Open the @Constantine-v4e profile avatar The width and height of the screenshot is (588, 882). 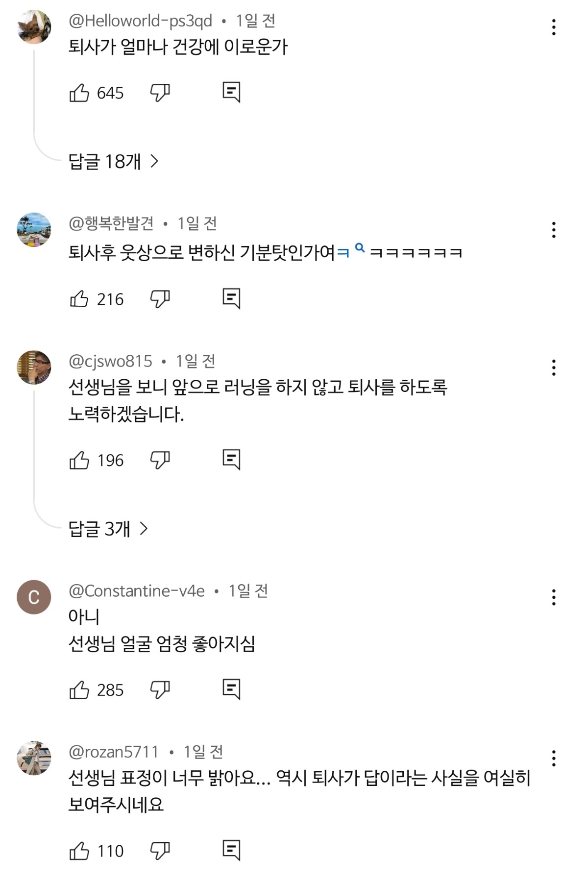point(34,597)
